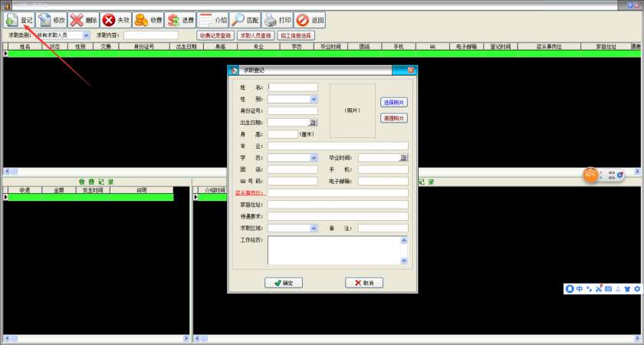Open the 求职类别 category combo box
Screen dimensions: 644x345
pos(85,35)
